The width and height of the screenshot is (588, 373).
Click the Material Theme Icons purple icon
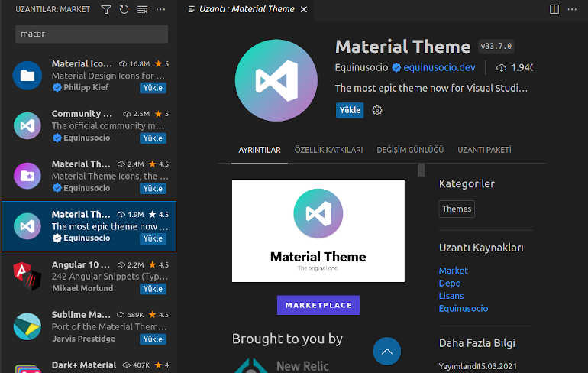pyautogui.click(x=27, y=176)
